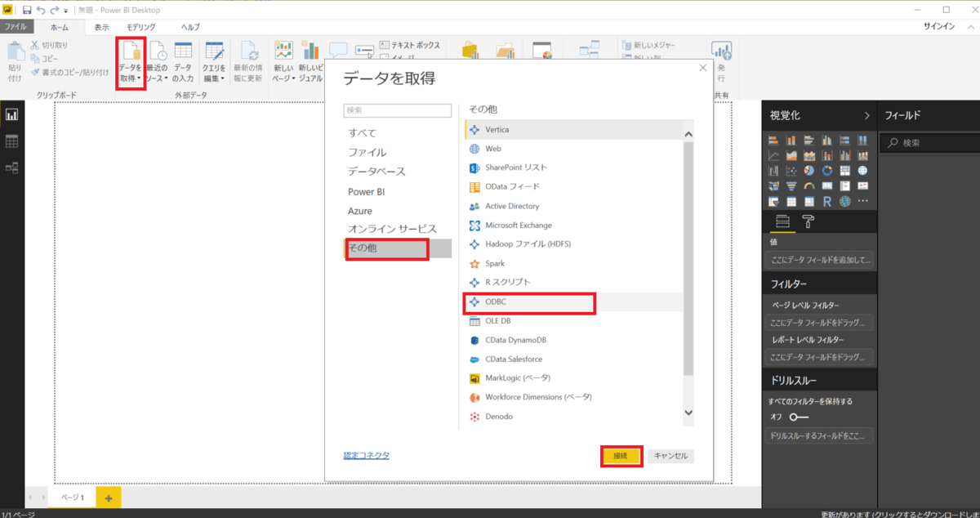Switch to the 表示 ribbon tab

point(101,27)
